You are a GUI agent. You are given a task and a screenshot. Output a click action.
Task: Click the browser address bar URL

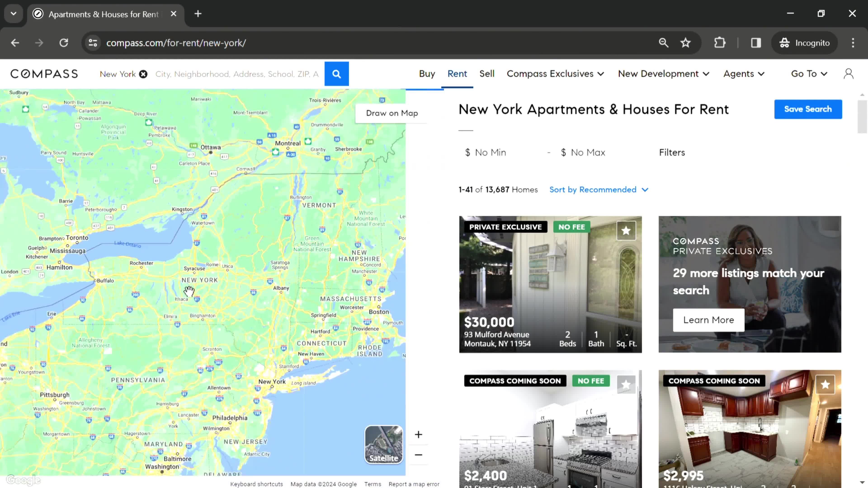coord(176,43)
